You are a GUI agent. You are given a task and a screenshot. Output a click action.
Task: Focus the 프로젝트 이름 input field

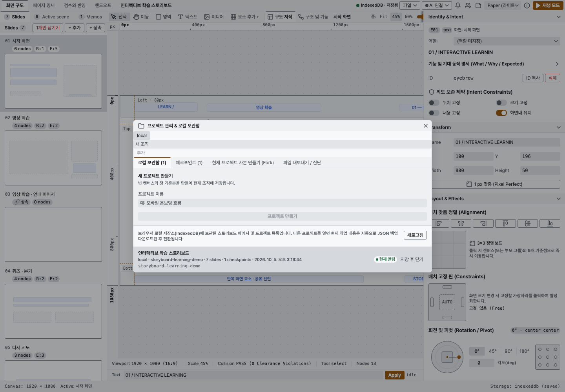[282, 203]
